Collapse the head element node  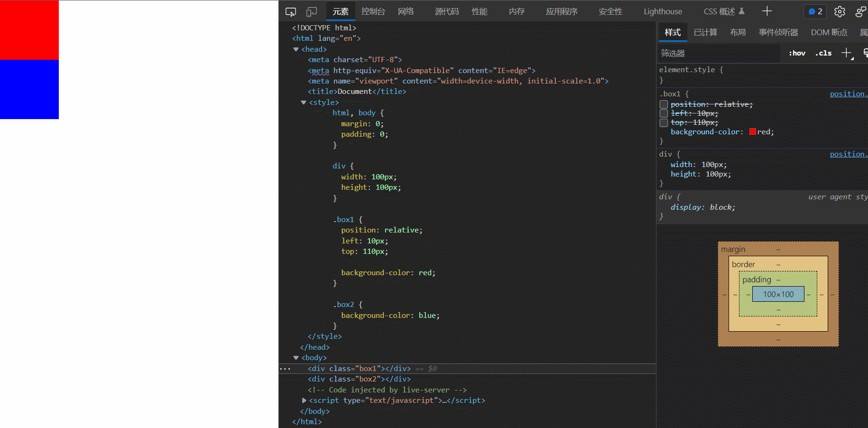[x=296, y=49]
